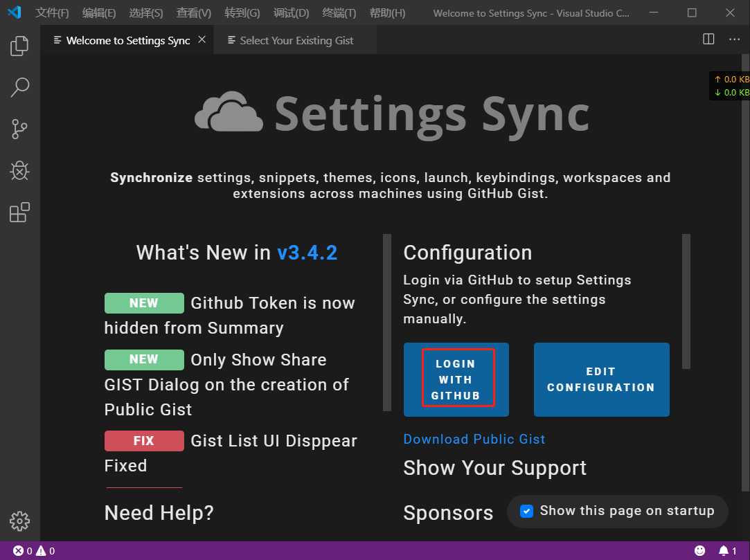Click the What's New panel scrollbar
Viewport: 750px width, 560px height.
point(387,323)
